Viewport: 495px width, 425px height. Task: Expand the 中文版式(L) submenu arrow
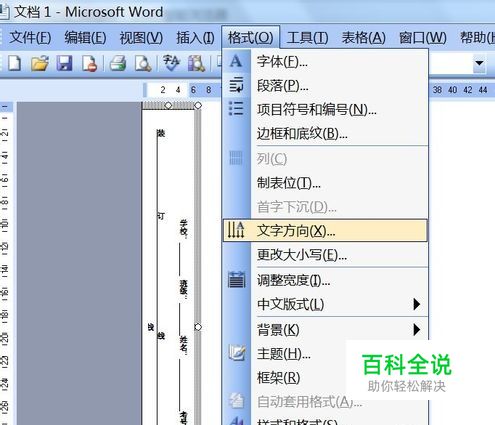point(416,304)
